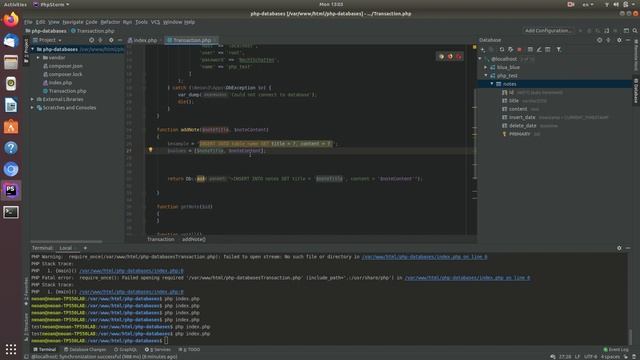
Task: Expand External Libraries node
Action: (x=33, y=99)
